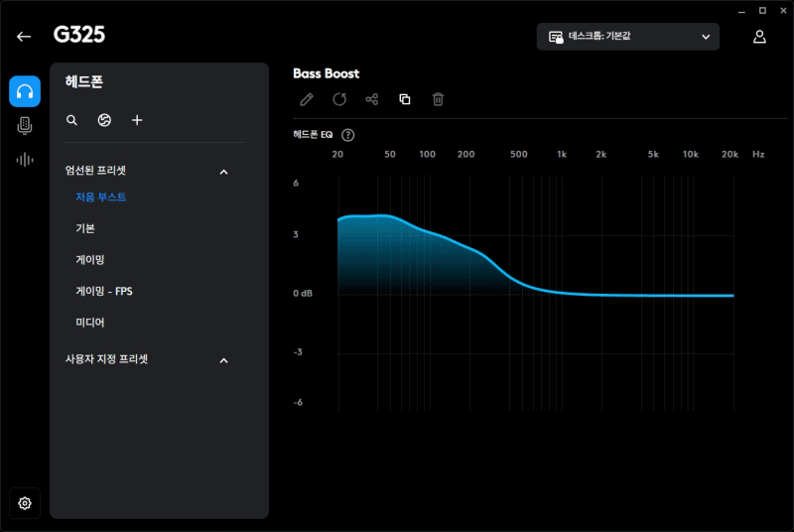Open settings gear at bottom left
This screenshot has width=794, height=532.
25,503
